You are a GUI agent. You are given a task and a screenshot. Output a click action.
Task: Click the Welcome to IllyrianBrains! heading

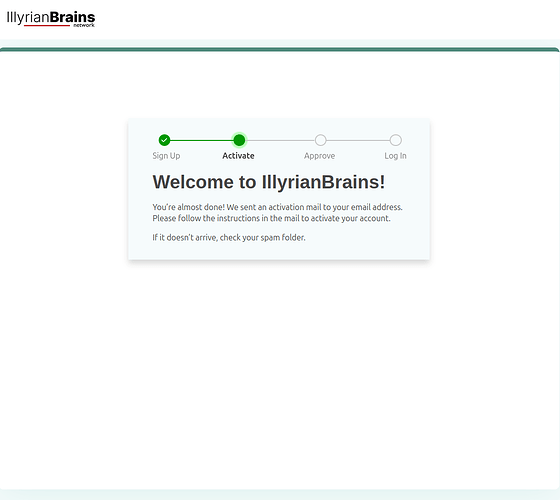pos(269,182)
